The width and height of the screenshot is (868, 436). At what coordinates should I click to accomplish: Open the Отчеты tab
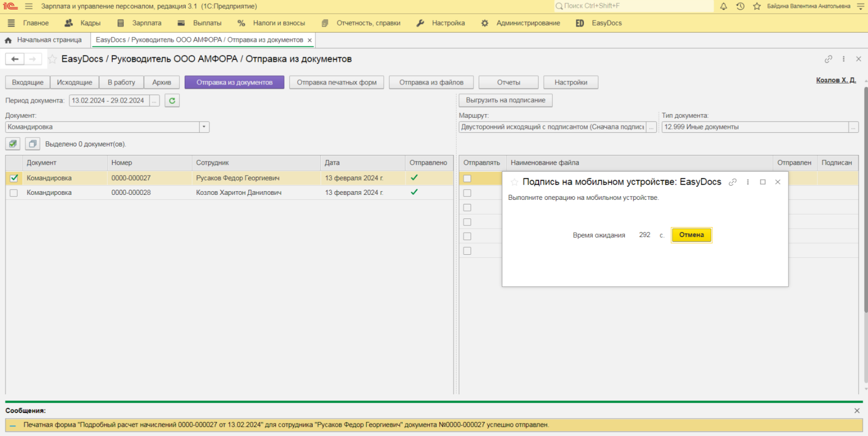509,83
